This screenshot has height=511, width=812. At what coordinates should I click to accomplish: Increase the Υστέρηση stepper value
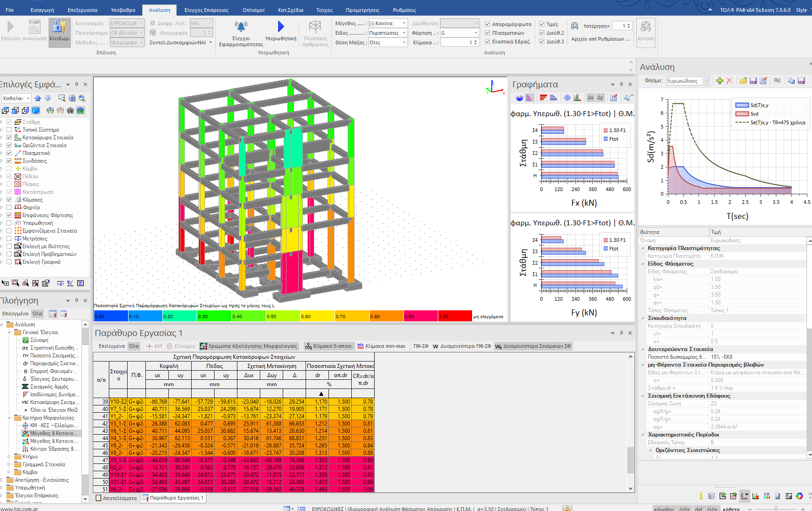point(629,24)
